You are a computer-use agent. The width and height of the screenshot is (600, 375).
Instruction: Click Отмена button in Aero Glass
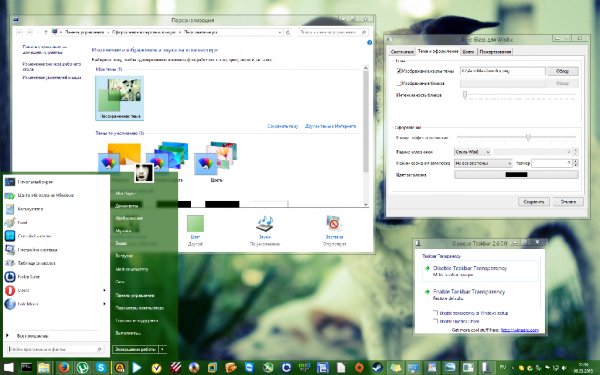[x=568, y=202]
